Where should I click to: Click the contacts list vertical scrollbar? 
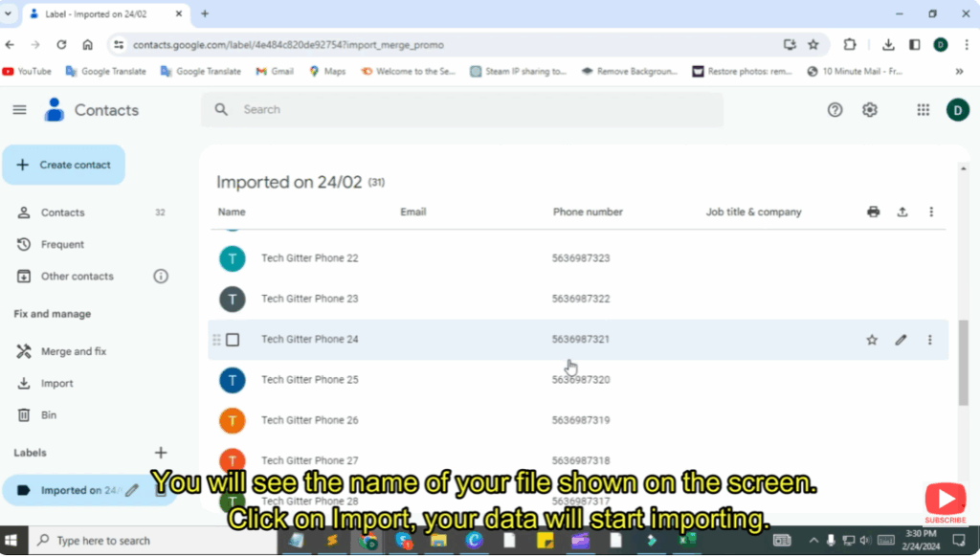(963, 354)
